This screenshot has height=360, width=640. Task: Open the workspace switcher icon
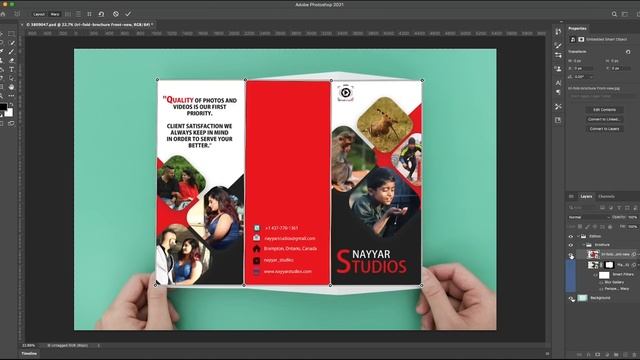(x=625, y=14)
